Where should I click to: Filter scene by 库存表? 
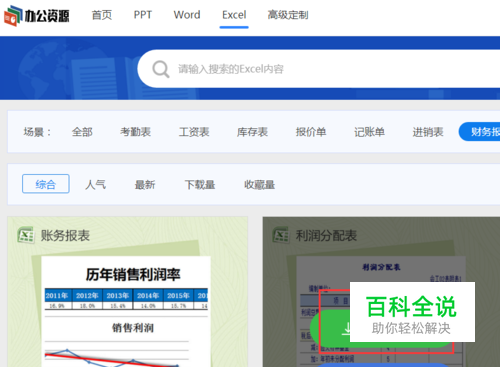pos(252,132)
